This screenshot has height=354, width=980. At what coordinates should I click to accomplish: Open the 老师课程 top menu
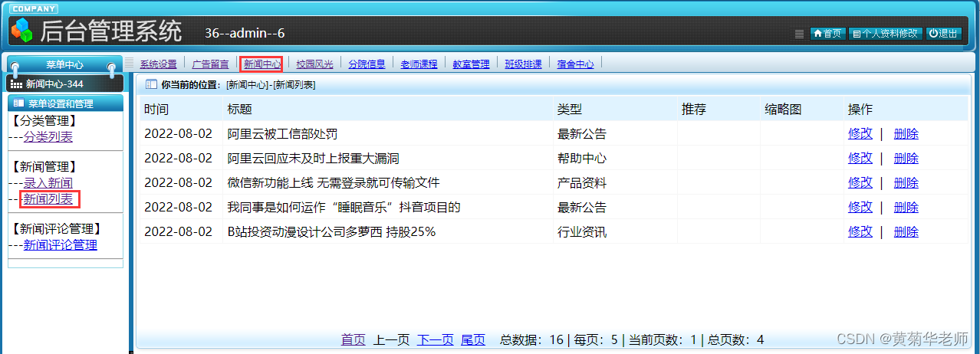[419, 64]
